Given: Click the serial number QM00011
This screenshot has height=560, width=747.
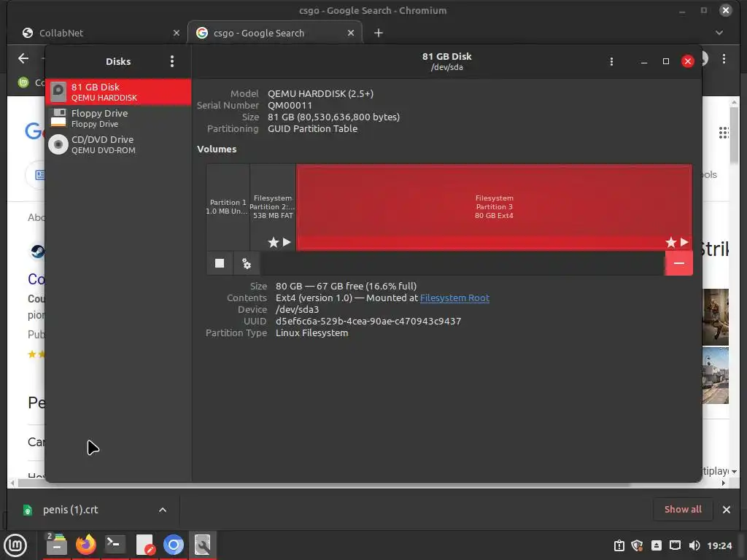Looking at the screenshot, I should (290, 105).
